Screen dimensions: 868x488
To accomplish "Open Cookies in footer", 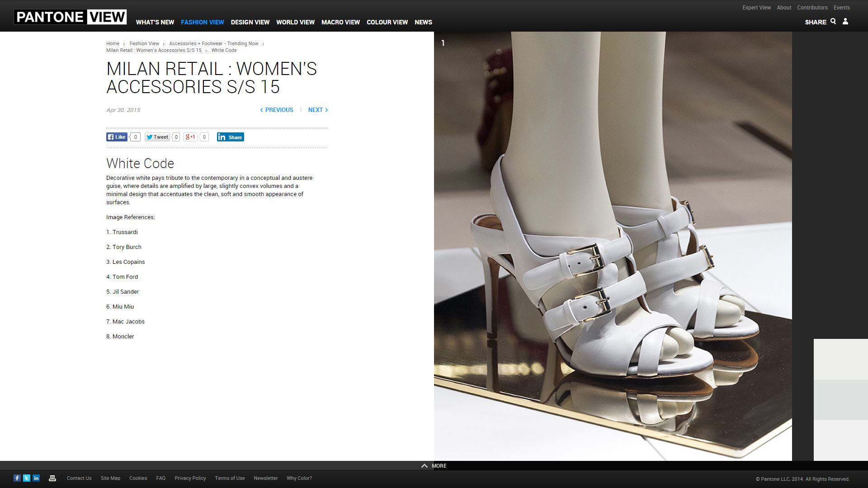I will point(138,478).
